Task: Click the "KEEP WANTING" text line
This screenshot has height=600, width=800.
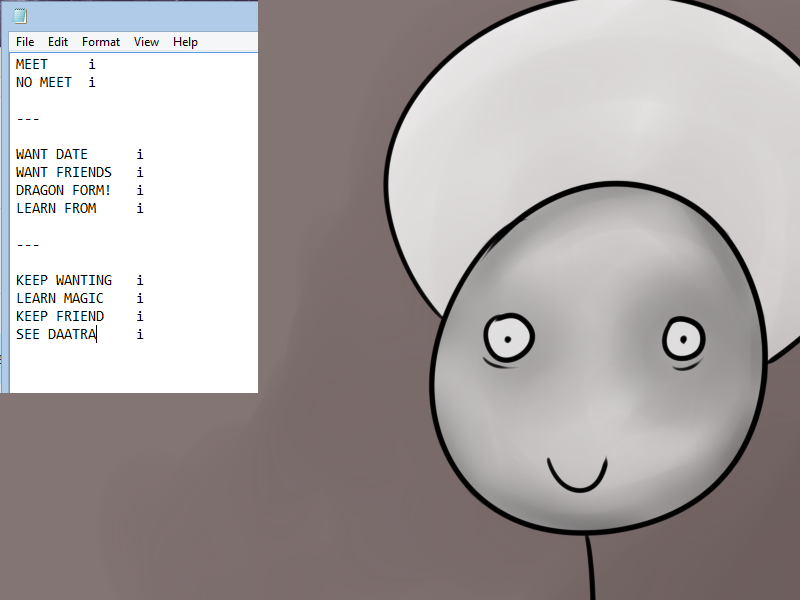Action: pos(64,280)
